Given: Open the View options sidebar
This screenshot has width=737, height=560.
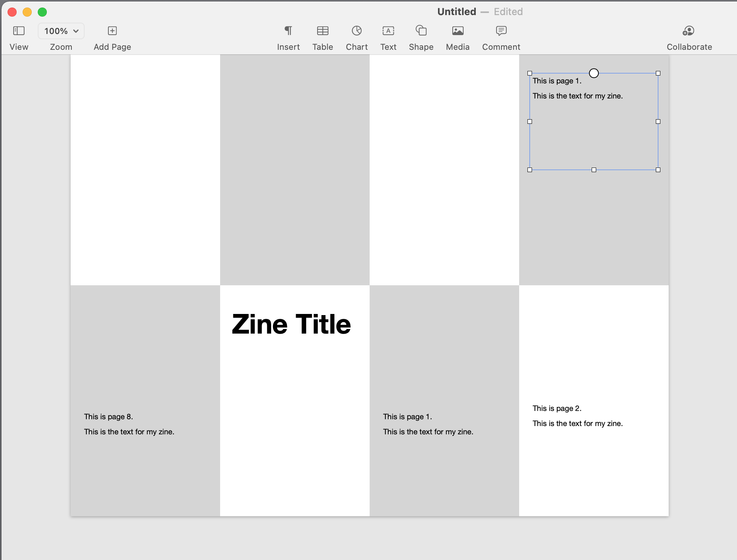Looking at the screenshot, I should pyautogui.click(x=19, y=31).
